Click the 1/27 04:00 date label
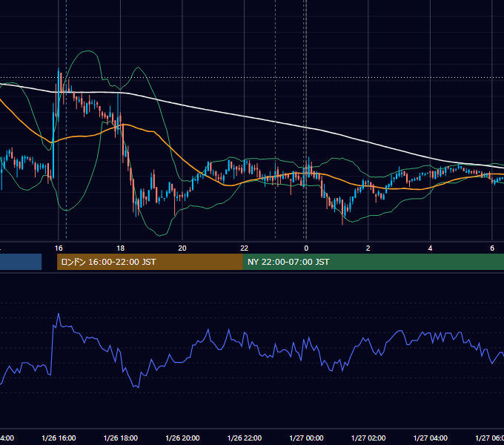504x445 pixels. pos(431,438)
